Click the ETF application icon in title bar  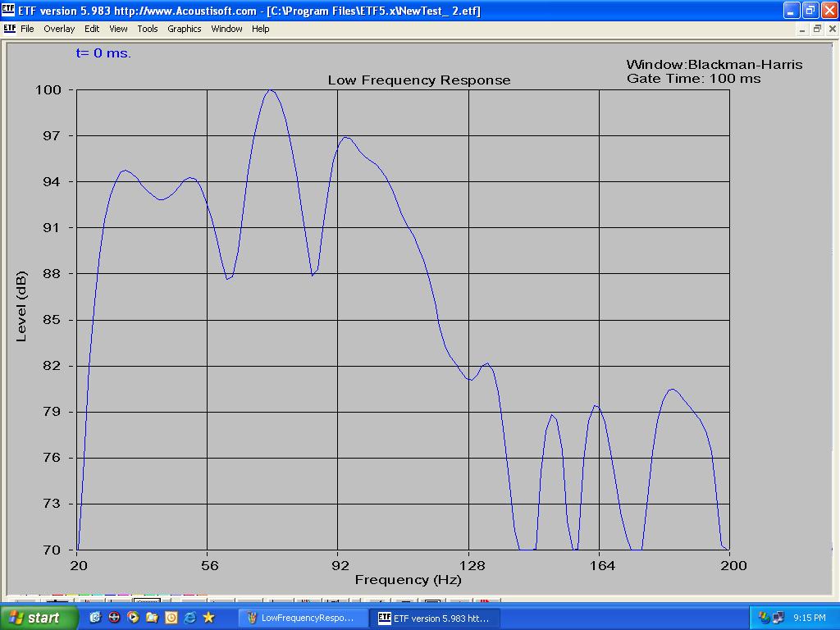(8, 11)
